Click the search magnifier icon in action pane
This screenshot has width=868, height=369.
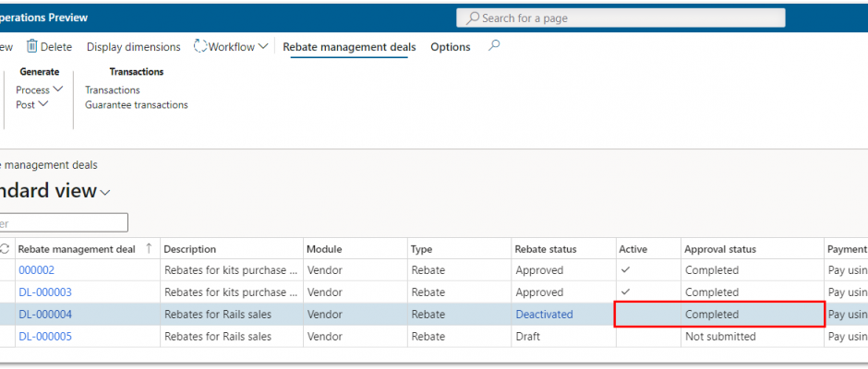[x=494, y=46]
